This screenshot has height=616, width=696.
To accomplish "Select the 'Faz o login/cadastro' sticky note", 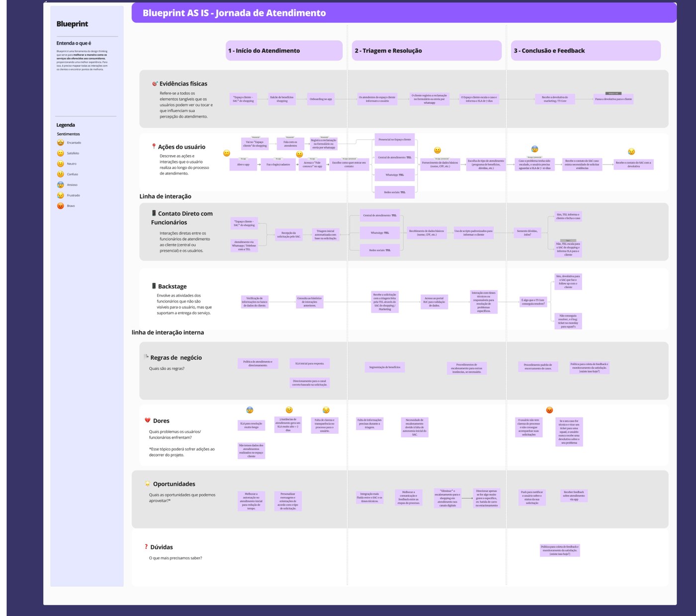I will pyautogui.click(x=278, y=164).
